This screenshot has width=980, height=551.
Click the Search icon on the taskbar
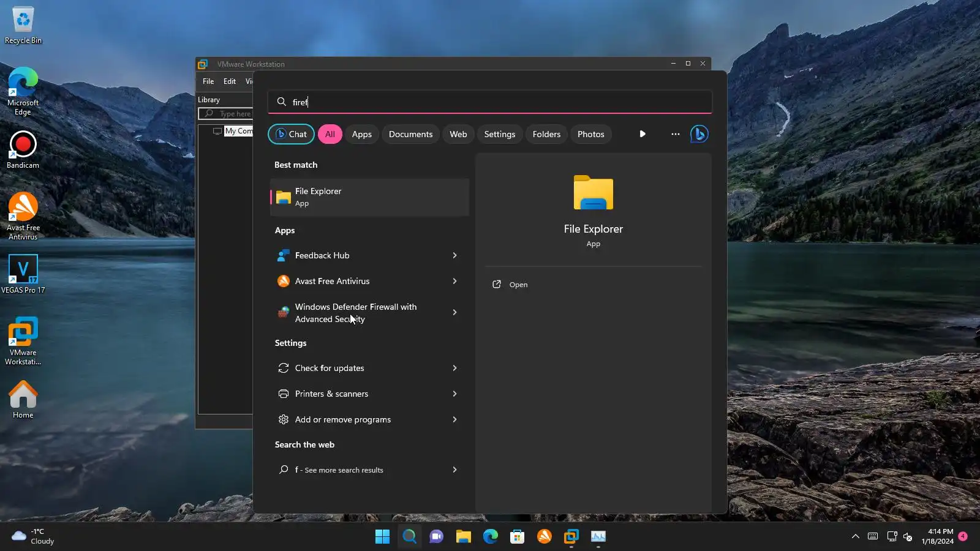click(409, 536)
